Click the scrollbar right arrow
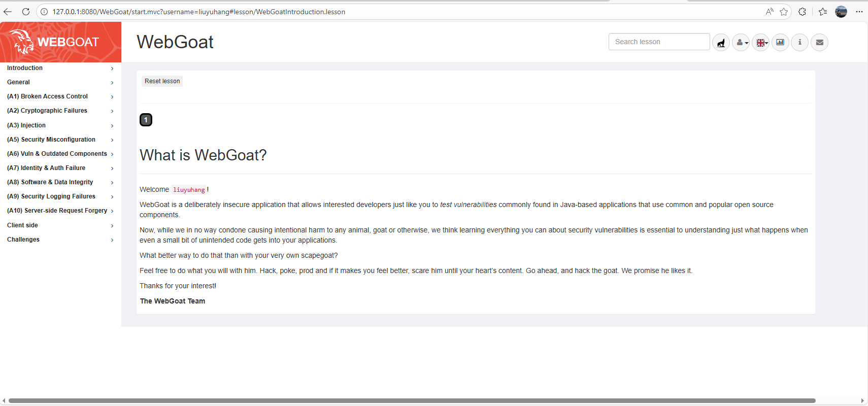 tap(862, 401)
